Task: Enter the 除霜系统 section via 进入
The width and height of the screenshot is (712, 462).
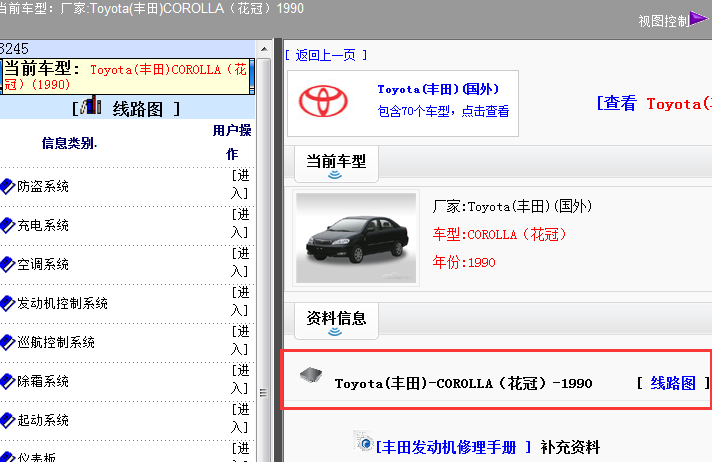Action: (x=240, y=380)
